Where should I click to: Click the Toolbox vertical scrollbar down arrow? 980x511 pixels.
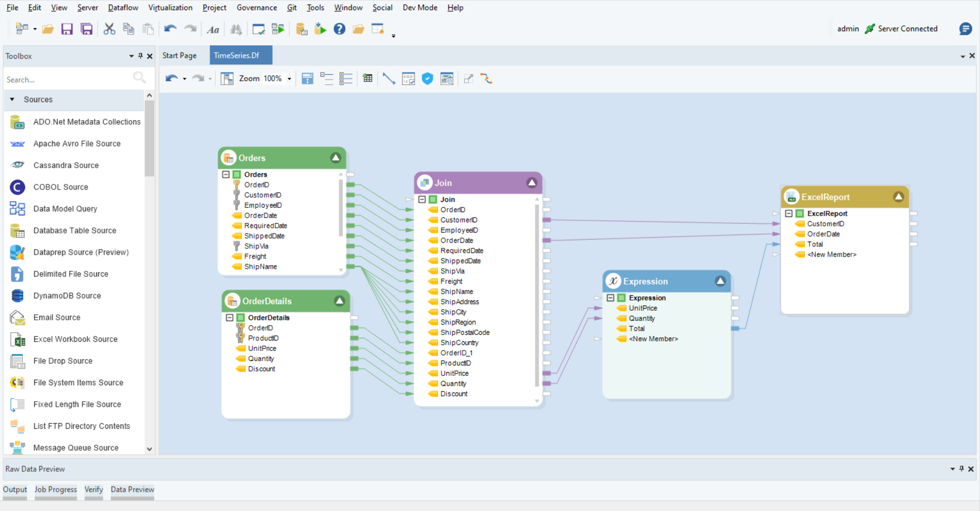(149, 449)
